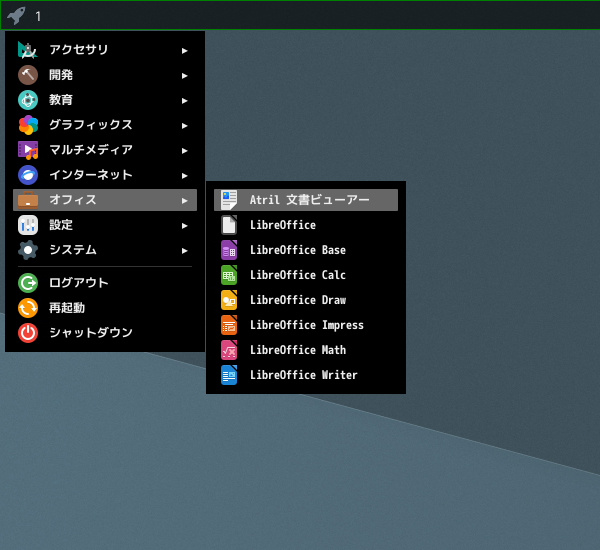Expand the インターネット submenu arrow
Screen dimensions: 600x550
(x=184, y=176)
